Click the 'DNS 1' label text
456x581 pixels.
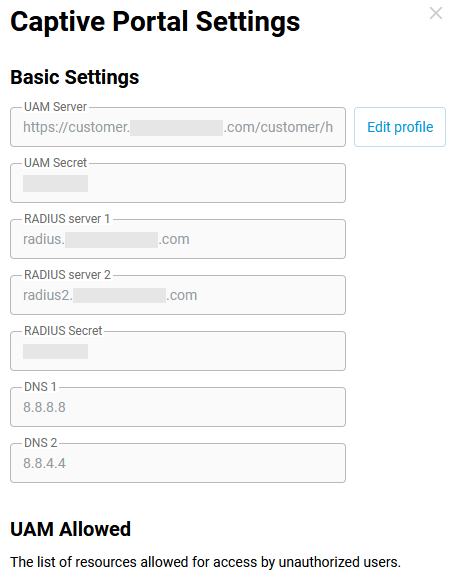coord(40,386)
